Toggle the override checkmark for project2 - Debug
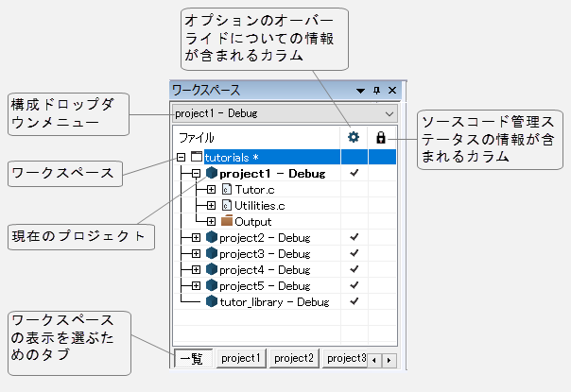Screen dimensions: 571x392 pos(354,237)
